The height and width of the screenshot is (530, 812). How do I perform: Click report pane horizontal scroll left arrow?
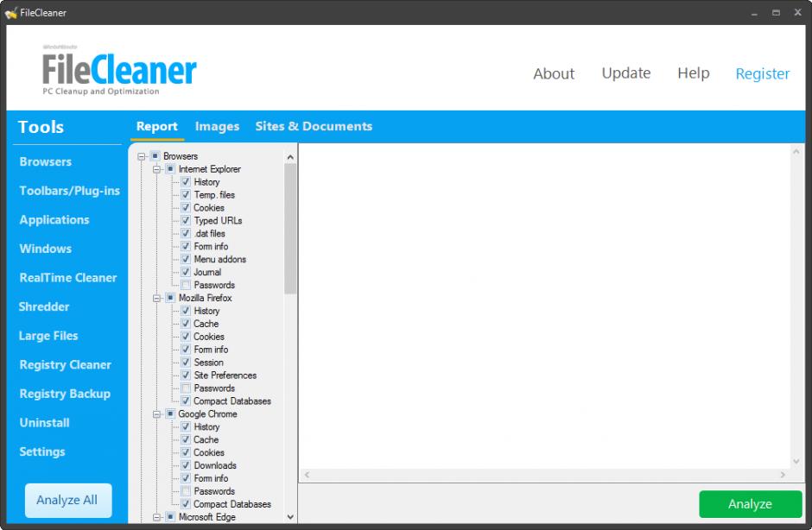click(x=307, y=475)
